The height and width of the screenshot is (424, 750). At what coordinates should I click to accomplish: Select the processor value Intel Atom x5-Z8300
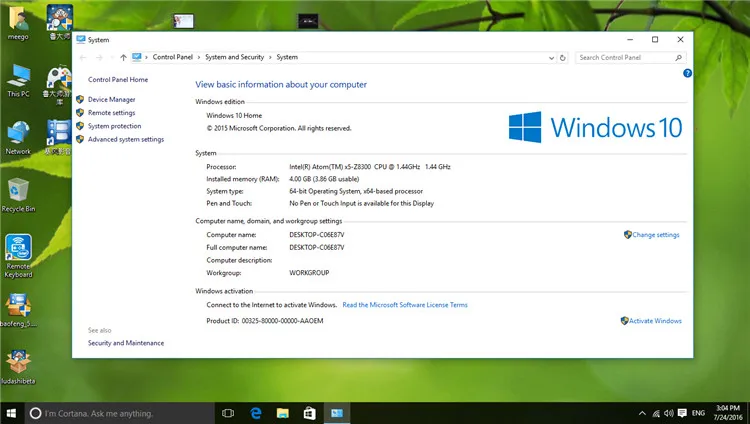pyautogui.click(x=370, y=167)
